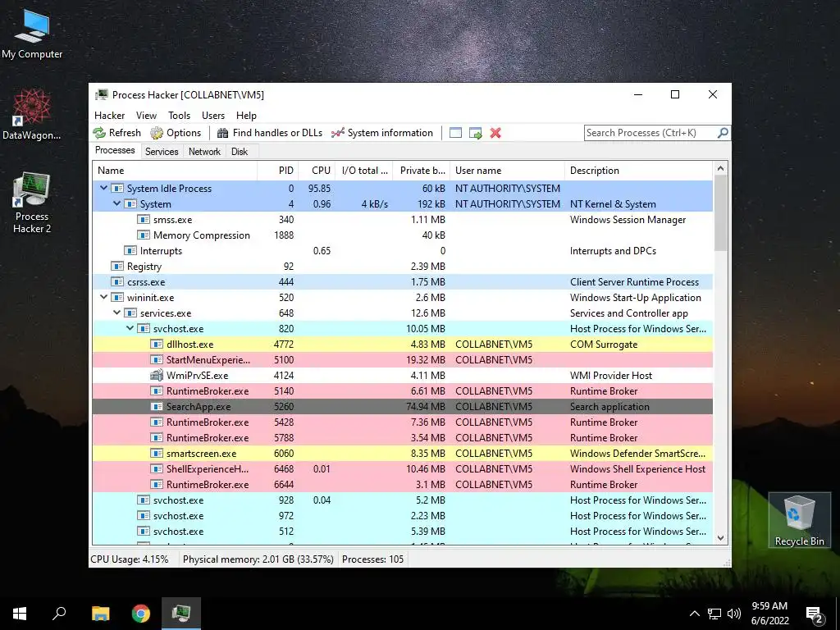This screenshot has height=630, width=840.
Task: Click the scrollbar down arrow
Action: click(720, 538)
